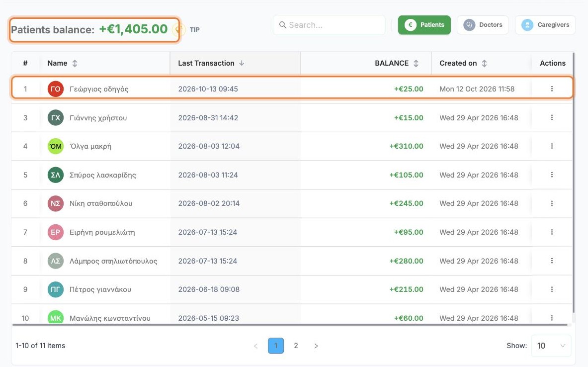
Task: Click the ΌΜ avatar of Όλγα μακρή
Action: [56, 146]
